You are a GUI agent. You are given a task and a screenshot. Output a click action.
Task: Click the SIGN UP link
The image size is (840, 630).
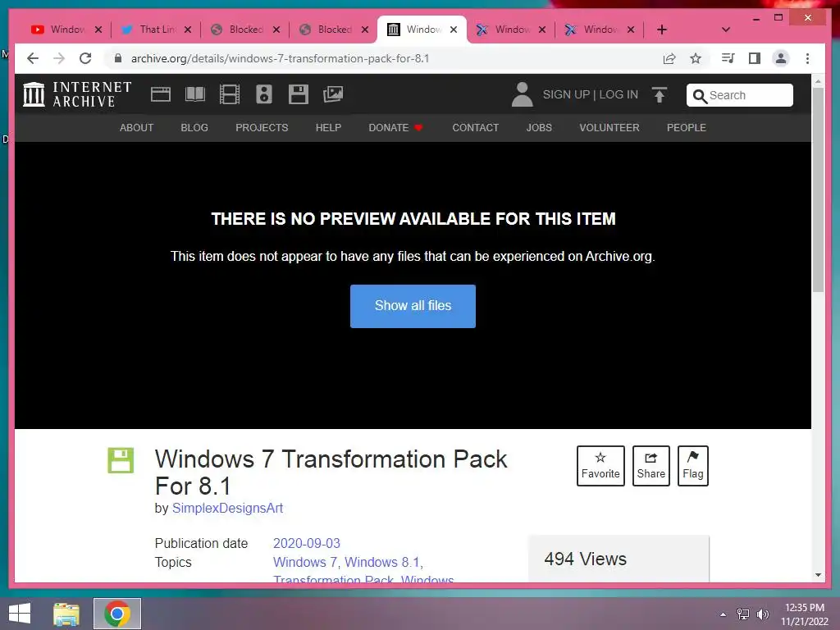(566, 95)
